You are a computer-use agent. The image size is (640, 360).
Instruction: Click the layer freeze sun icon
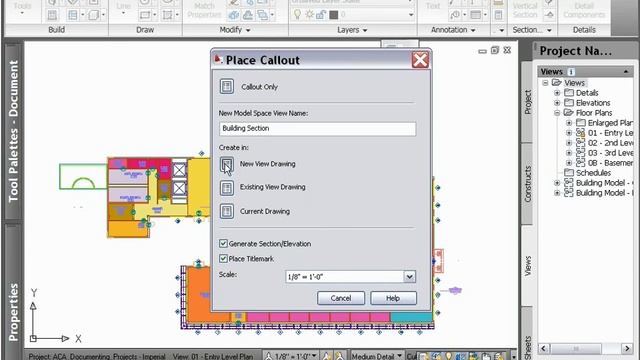coord(309,15)
